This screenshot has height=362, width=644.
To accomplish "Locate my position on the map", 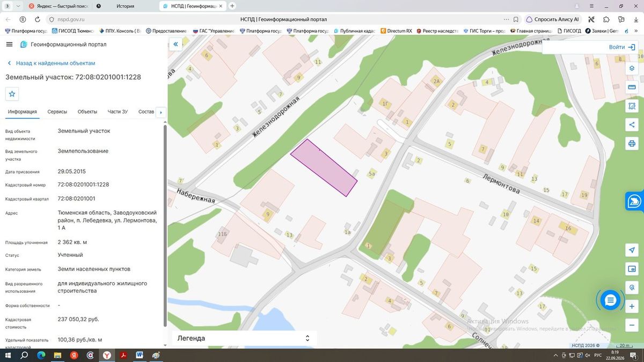I will point(632,250).
